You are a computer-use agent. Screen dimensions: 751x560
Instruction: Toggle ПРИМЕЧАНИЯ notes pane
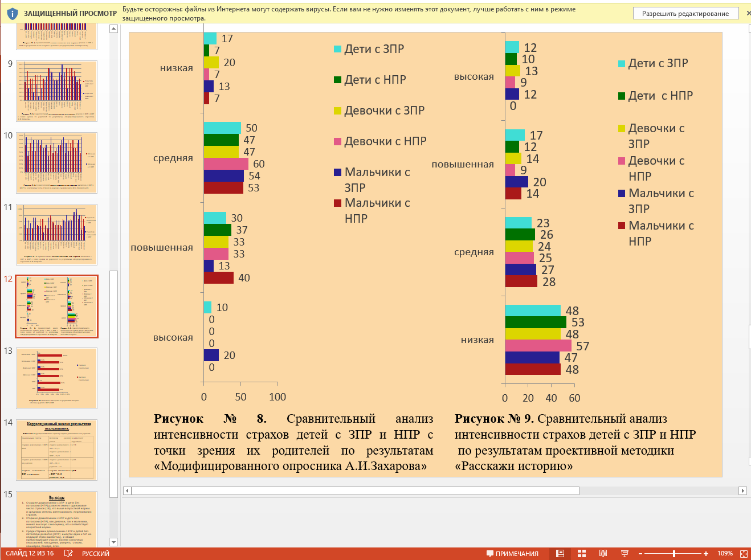click(512, 553)
